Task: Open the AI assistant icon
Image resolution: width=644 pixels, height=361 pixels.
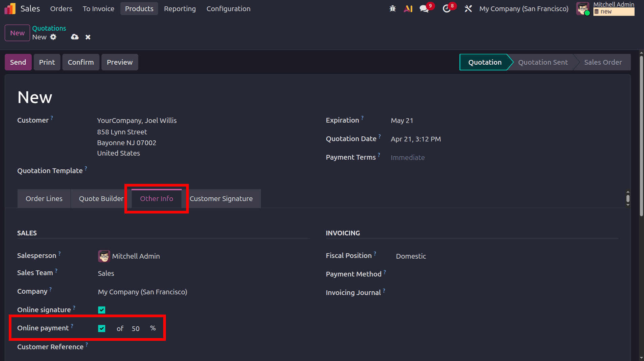Action: (408, 8)
